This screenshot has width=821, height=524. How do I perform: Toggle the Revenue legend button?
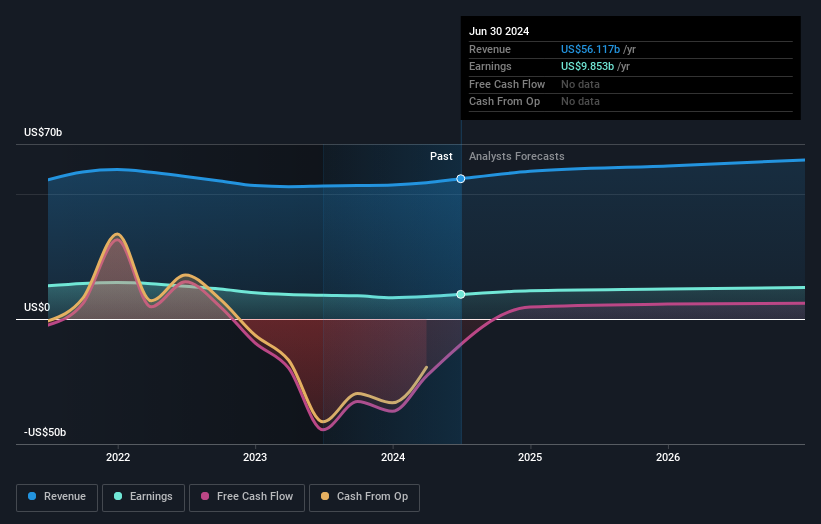pyautogui.click(x=57, y=497)
